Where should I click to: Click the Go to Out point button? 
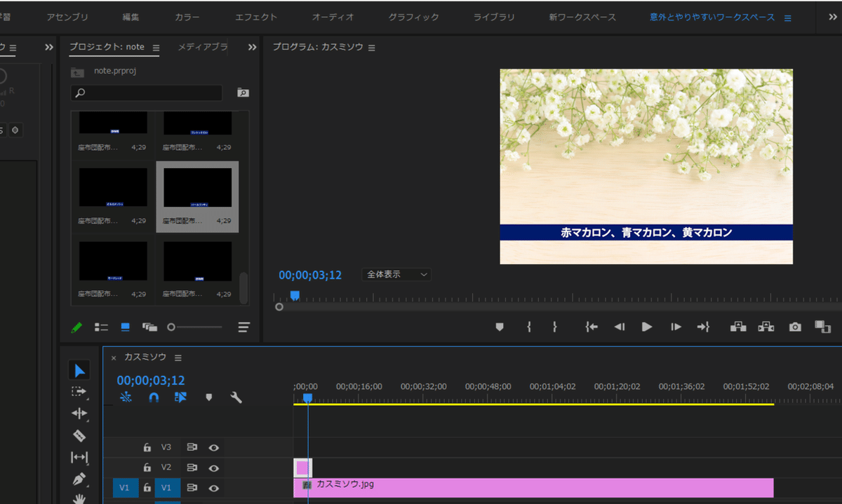point(703,327)
